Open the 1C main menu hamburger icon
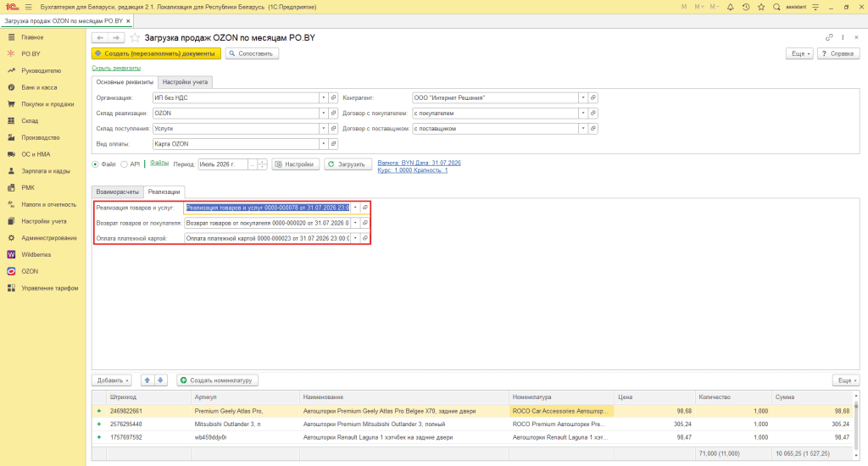This screenshot has width=868, height=466. [28, 7]
